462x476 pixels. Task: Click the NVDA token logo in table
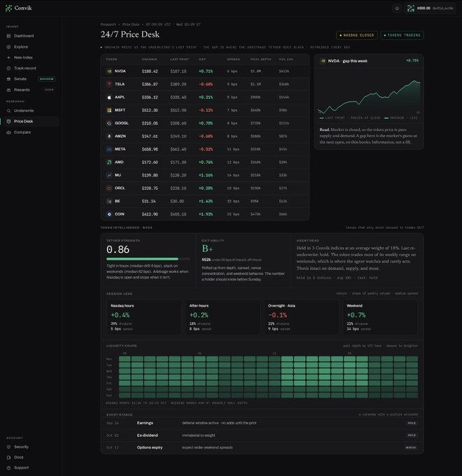109,71
